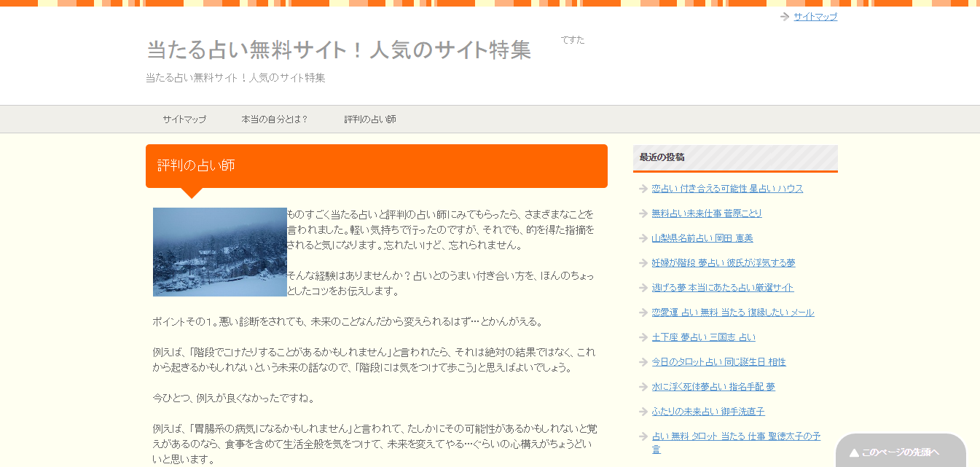Click the arrow icon next to ふたりの未来占い
The height and width of the screenshot is (467, 980).
pos(643,412)
